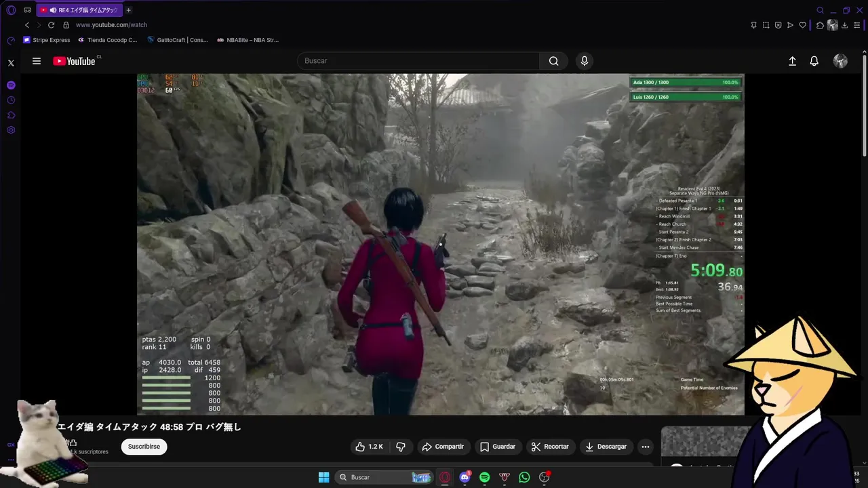Like the video with 1.2 K likes
This screenshot has height=488, width=868.
369,447
